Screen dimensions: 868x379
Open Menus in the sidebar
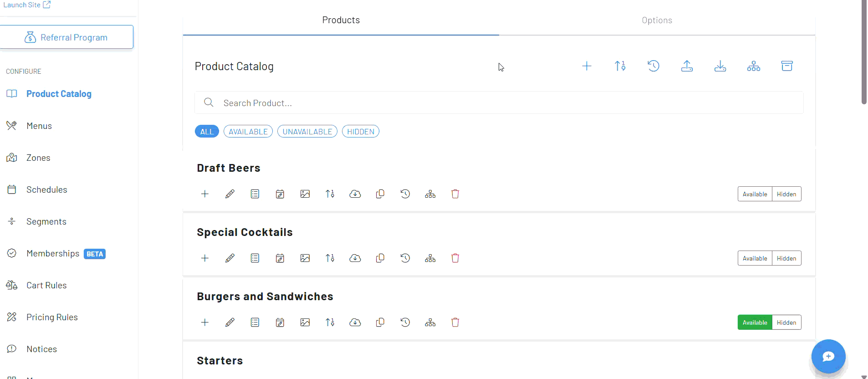pyautogui.click(x=39, y=126)
